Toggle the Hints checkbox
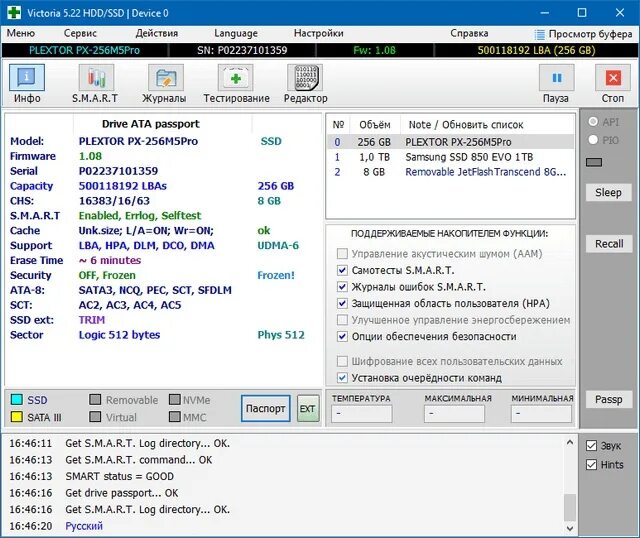This screenshot has height=538, width=640. click(x=591, y=465)
